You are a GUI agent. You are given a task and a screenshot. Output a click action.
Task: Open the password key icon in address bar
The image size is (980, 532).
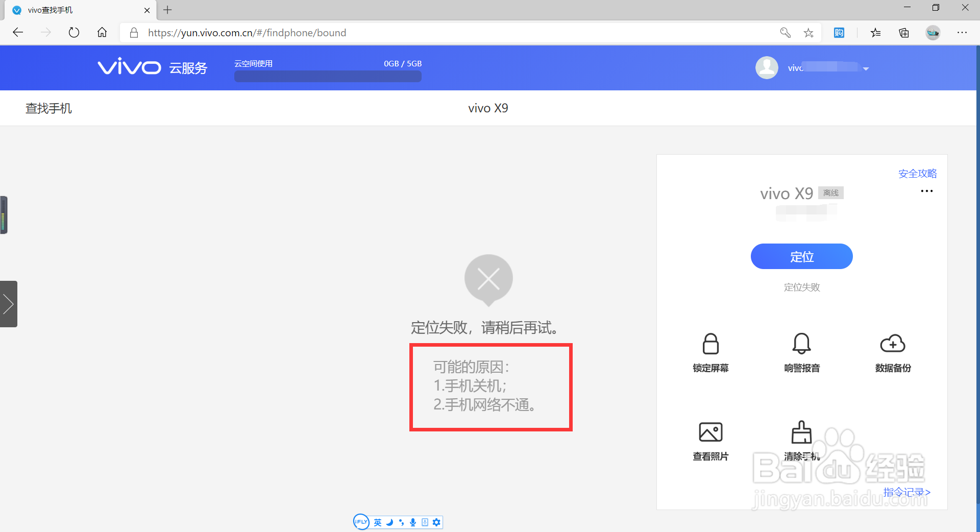pyautogui.click(x=786, y=33)
